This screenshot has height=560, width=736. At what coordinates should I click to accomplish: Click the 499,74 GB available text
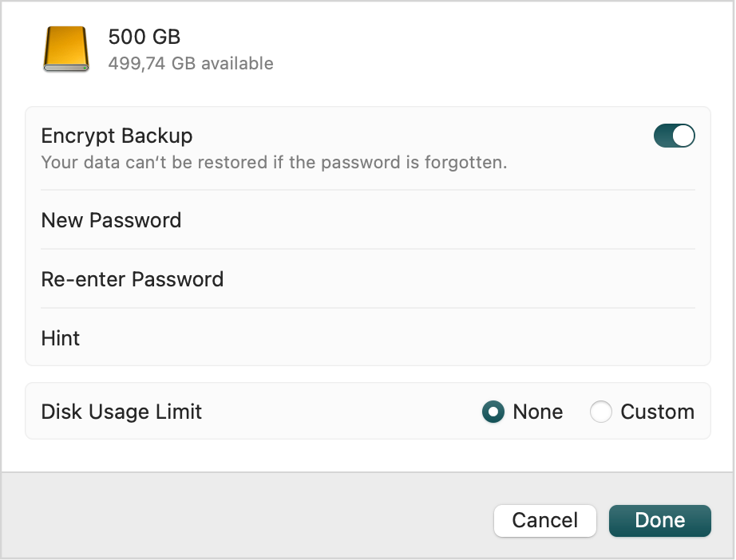191,63
